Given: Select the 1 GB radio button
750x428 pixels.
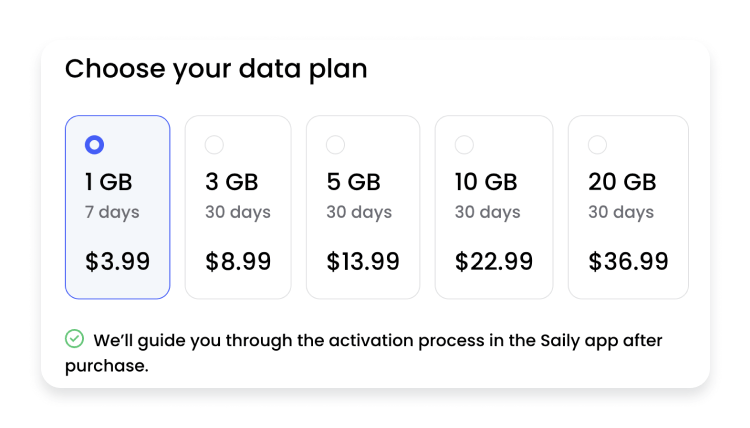Looking at the screenshot, I should pos(94,144).
